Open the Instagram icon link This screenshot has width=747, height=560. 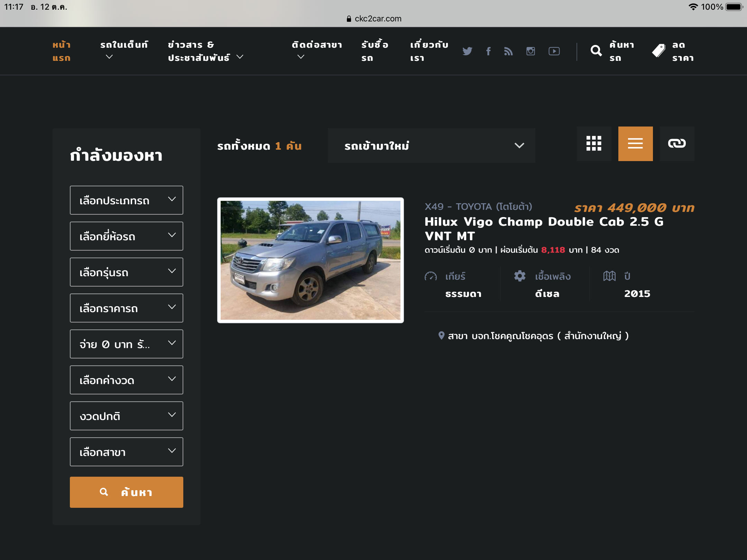(531, 51)
